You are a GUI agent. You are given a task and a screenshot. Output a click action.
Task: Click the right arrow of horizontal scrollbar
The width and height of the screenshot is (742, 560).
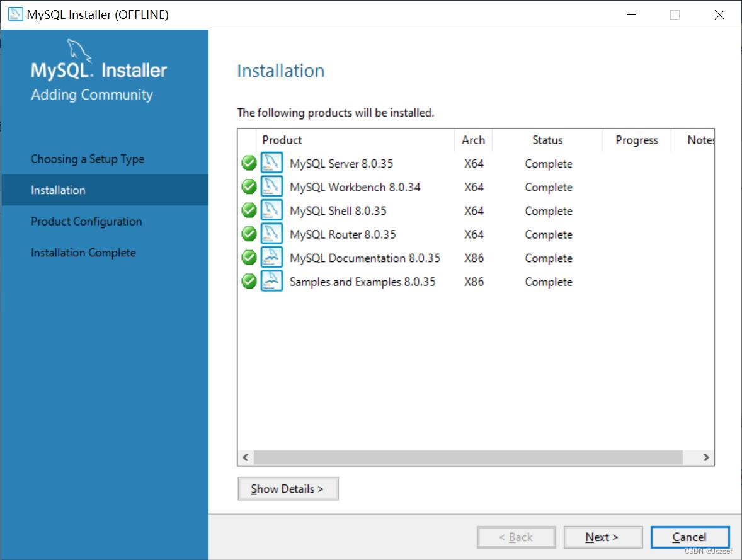[x=706, y=457]
